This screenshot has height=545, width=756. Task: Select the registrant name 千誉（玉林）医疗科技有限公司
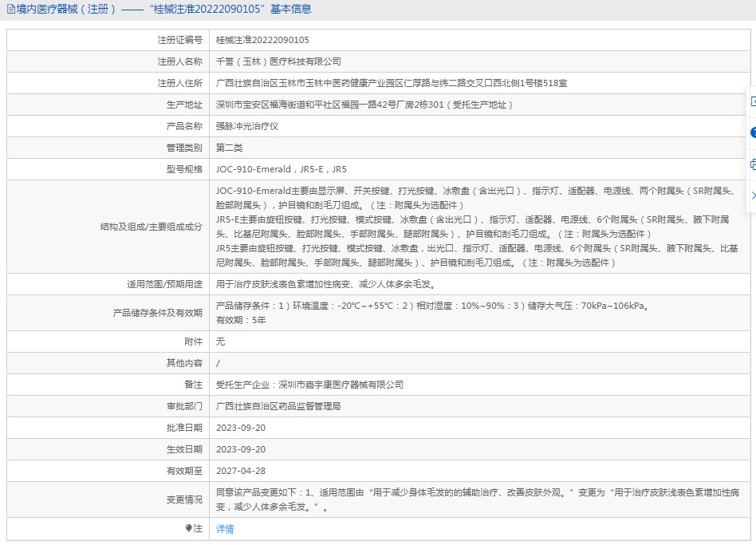[278, 61]
